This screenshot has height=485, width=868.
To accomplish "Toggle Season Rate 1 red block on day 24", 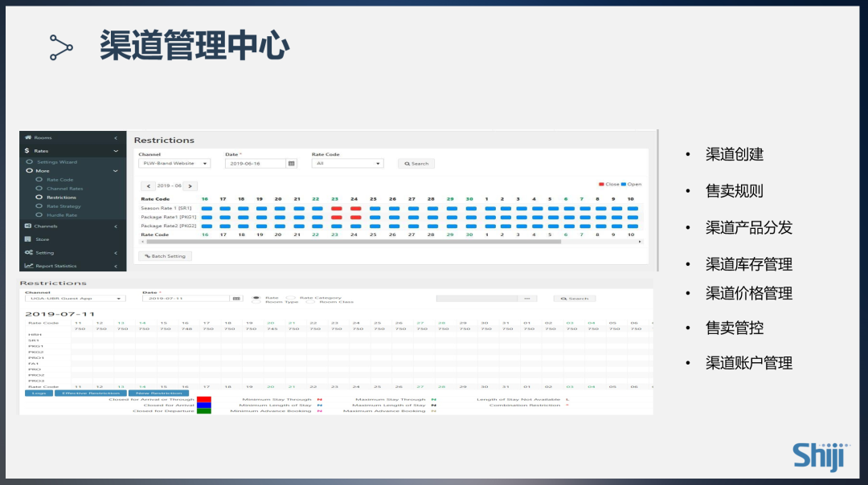I will click(x=355, y=209).
